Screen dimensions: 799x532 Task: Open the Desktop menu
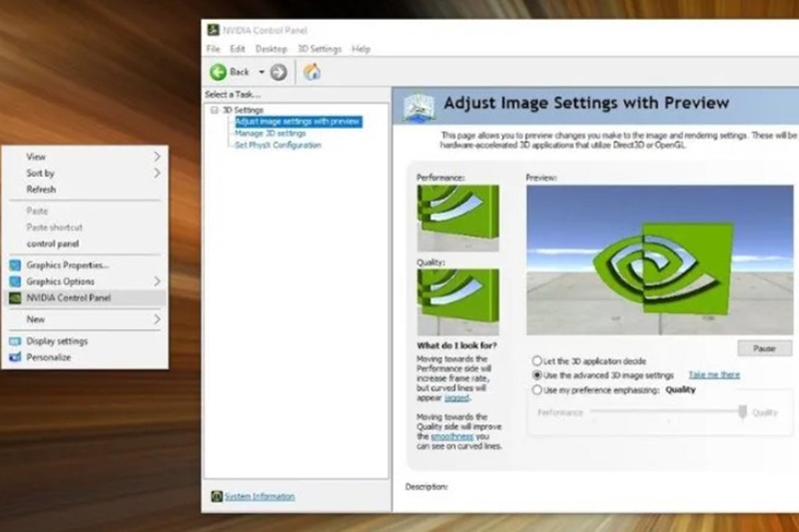271,49
